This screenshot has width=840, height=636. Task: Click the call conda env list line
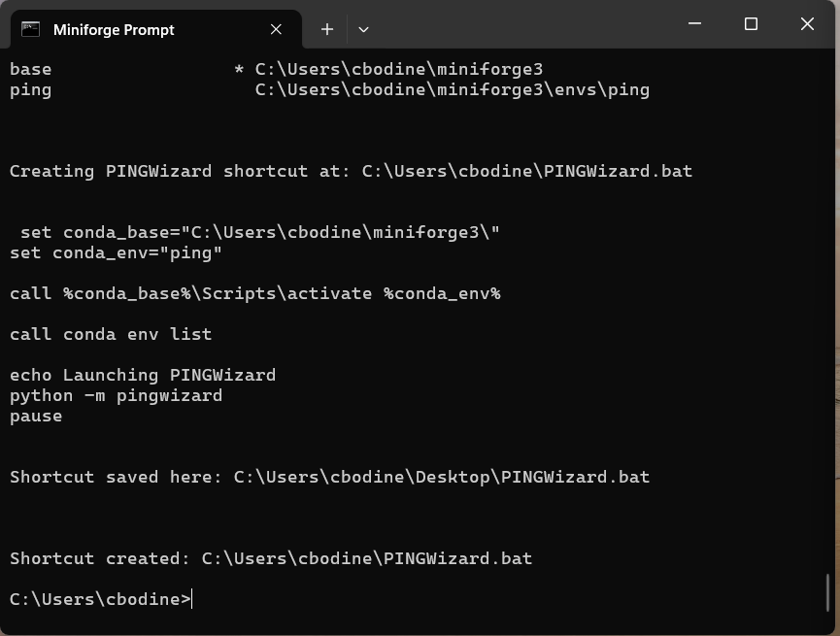pyautogui.click(x=111, y=334)
